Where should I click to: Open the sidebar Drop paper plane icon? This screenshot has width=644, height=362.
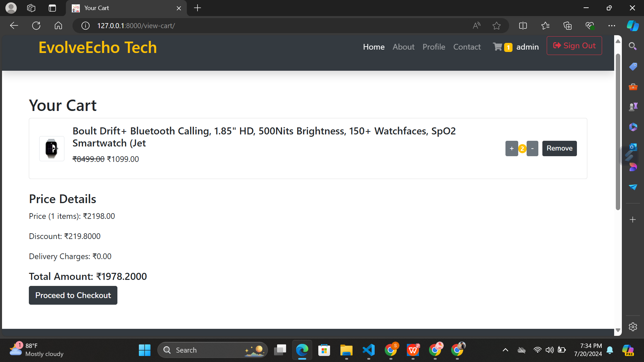tap(633, 187)
